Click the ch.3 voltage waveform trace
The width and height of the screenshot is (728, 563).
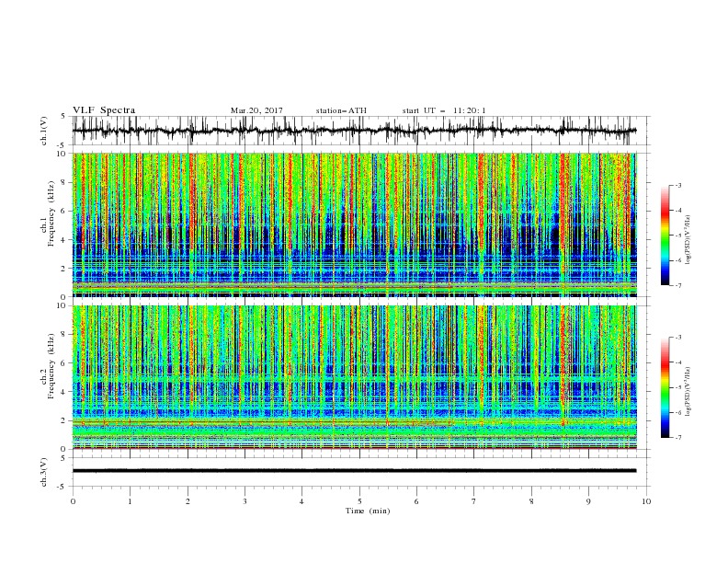[x=354, y=471]
